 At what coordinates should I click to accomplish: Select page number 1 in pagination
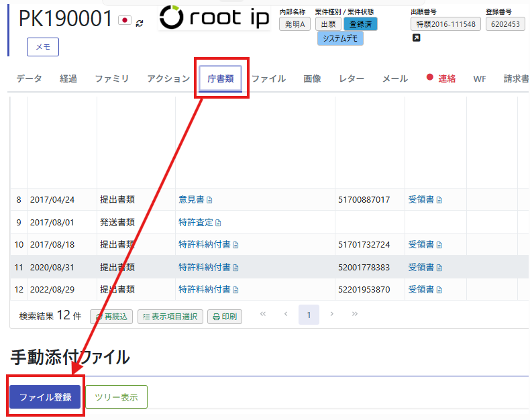pos(309,315)
